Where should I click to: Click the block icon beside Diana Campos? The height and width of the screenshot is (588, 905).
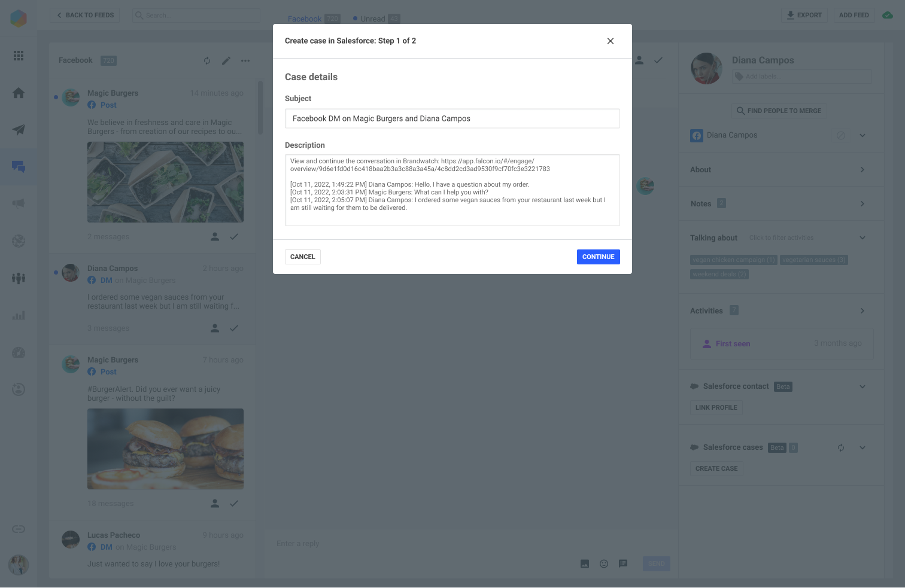[x=841, y=136]
